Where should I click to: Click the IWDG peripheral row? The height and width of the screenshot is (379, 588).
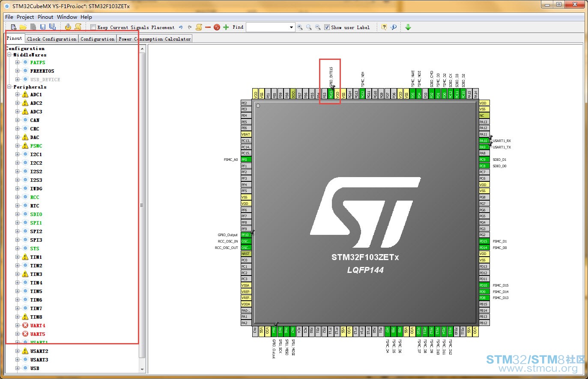coord(36,189)
